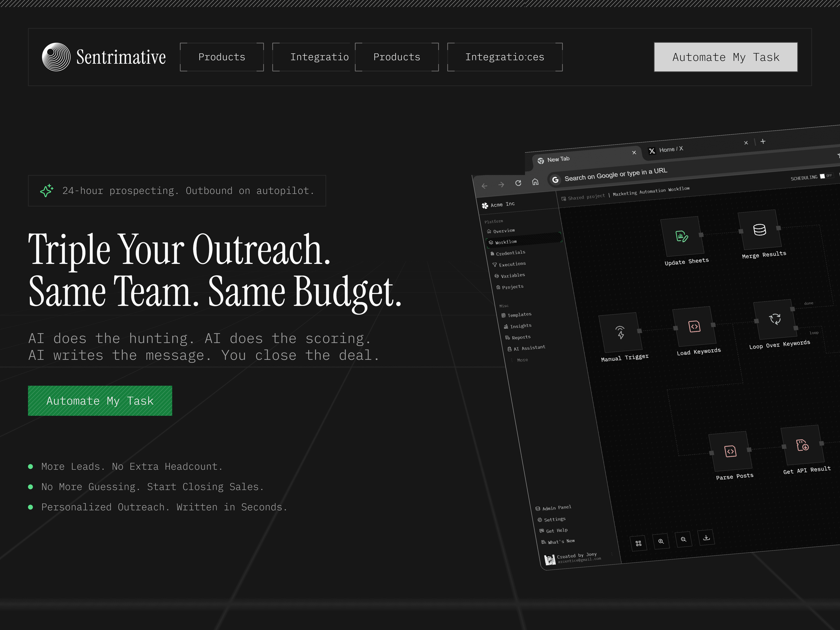
Task: Click the green Automate My Task button
Action: pyautogui.click(x=100, y=401)
